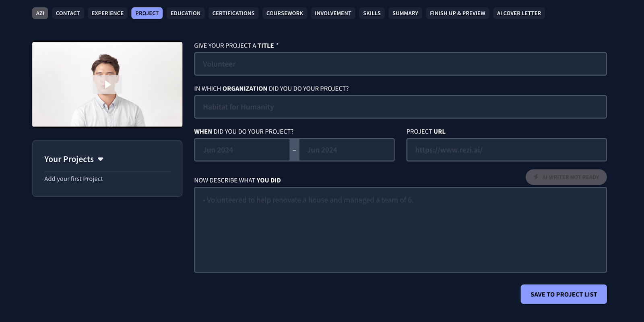Go to the Contact tab
Viewport: 644px width, 322px height.
[68, 13]
